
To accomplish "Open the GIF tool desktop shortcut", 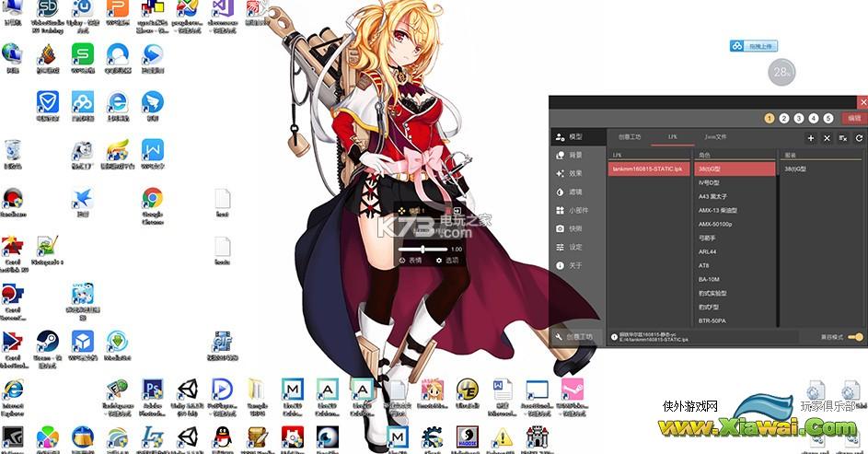I will pyautogui.click(x=223, y=346).
